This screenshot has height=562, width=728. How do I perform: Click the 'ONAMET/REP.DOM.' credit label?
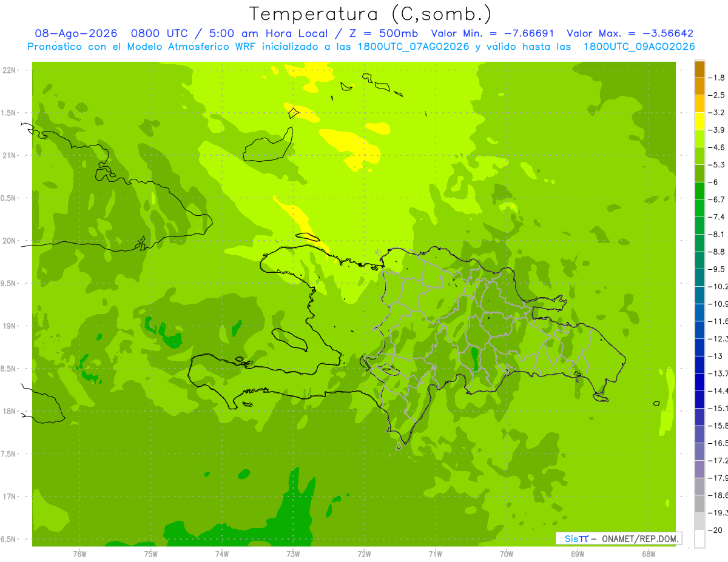click(640, 538)
